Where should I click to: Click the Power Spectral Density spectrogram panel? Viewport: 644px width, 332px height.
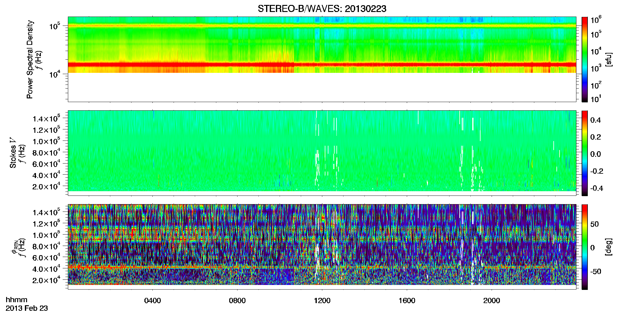point(322,59)
